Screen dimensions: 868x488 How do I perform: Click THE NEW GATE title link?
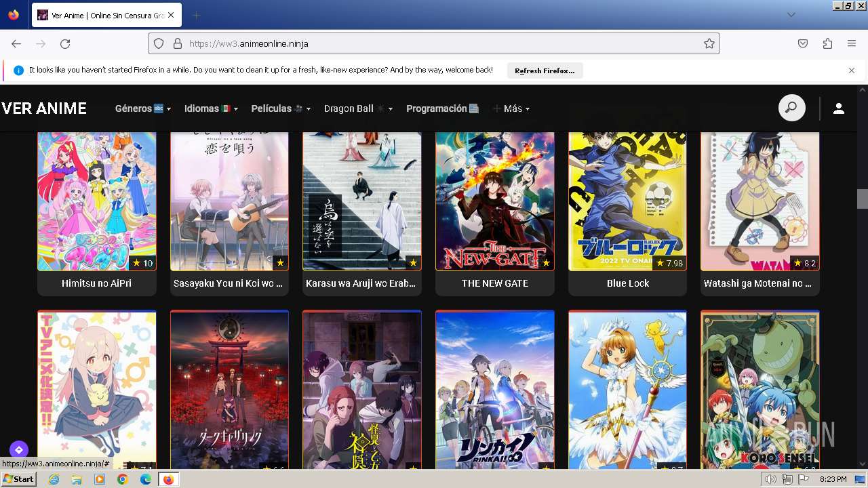(495, 283)
